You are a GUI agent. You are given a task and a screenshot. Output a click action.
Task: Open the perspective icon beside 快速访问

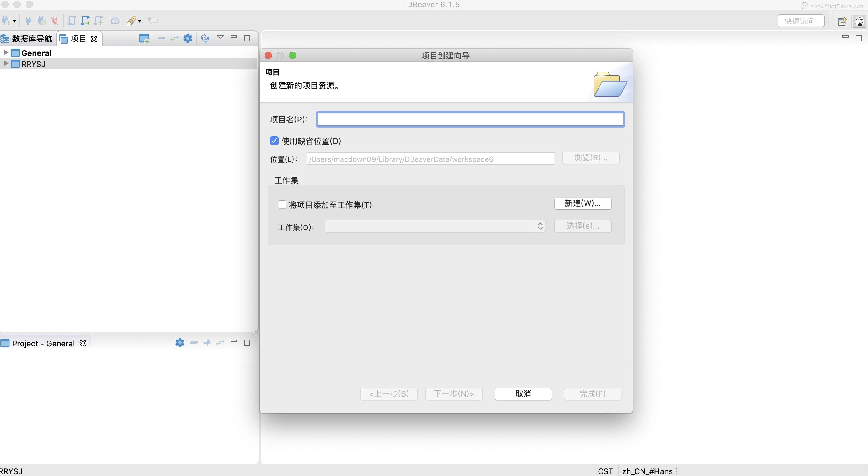point(842,21)
